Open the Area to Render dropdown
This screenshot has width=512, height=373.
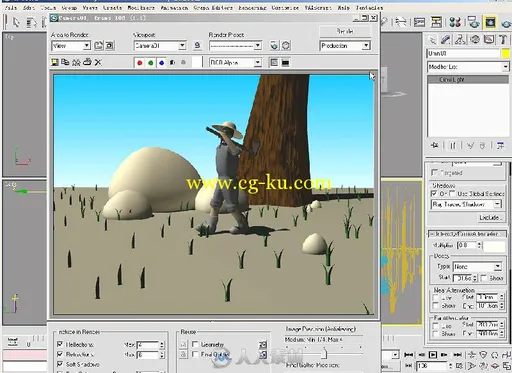coord(71,46)
